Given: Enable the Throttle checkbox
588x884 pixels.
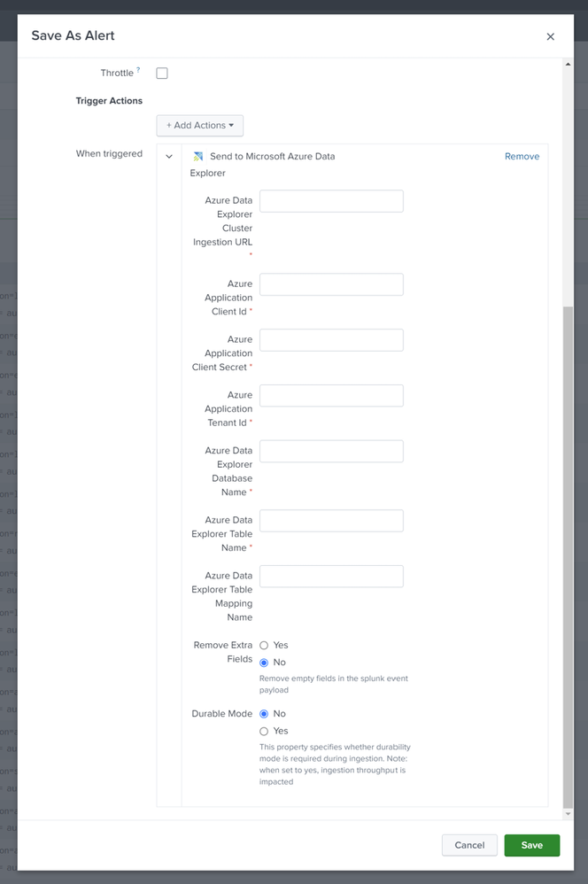Looking at the screenshot, I should [x=162, y=74].
